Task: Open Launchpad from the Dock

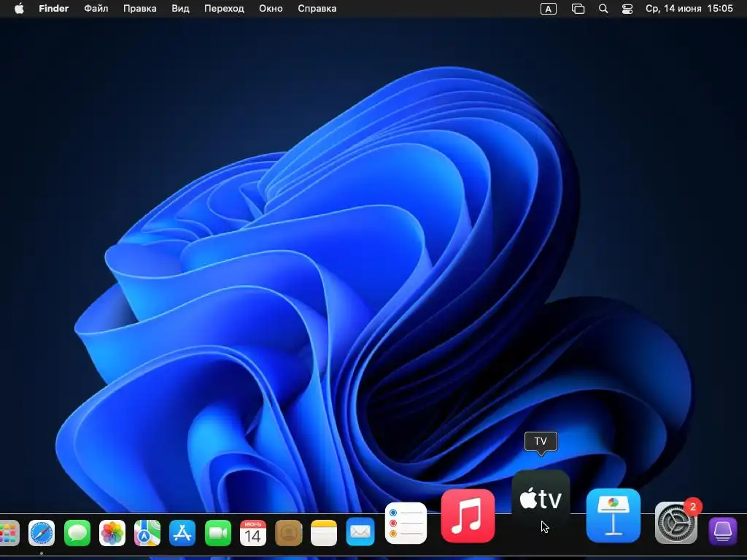Action: [x=8, y=532]
